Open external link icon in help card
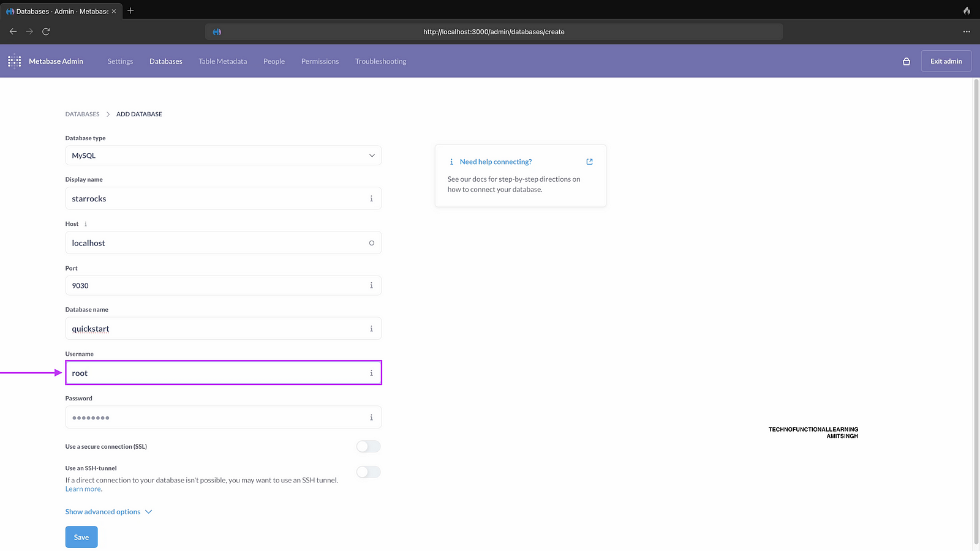Screen dimensions: 980x551 pyautogui.click(x=589, y=162)
